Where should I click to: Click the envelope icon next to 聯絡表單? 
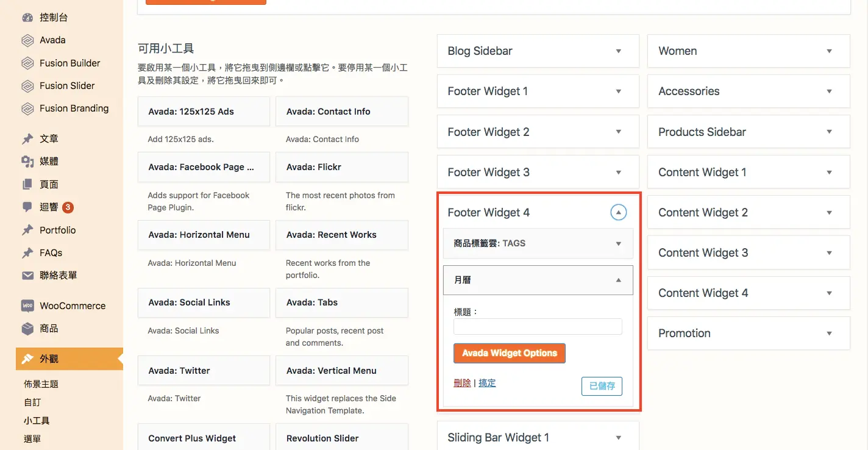pyautogui.click(x=27, y=276)
